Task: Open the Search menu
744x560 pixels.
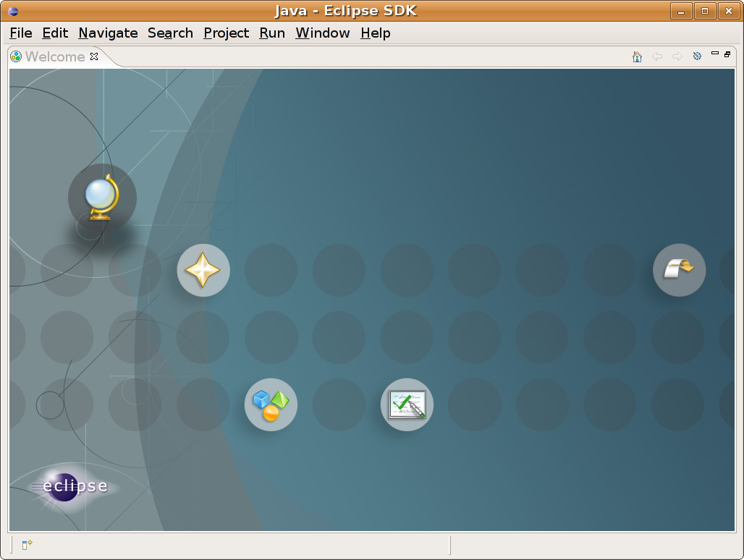Action: (170, 33)
